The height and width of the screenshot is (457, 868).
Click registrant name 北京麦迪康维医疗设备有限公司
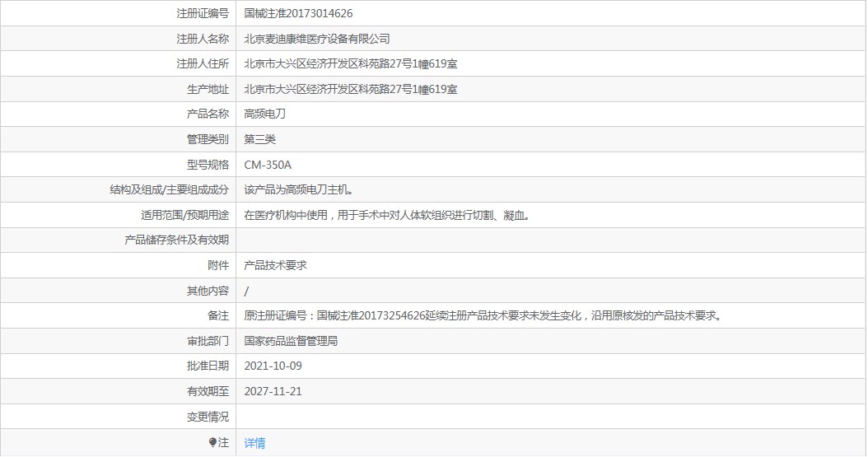[317, 39]
